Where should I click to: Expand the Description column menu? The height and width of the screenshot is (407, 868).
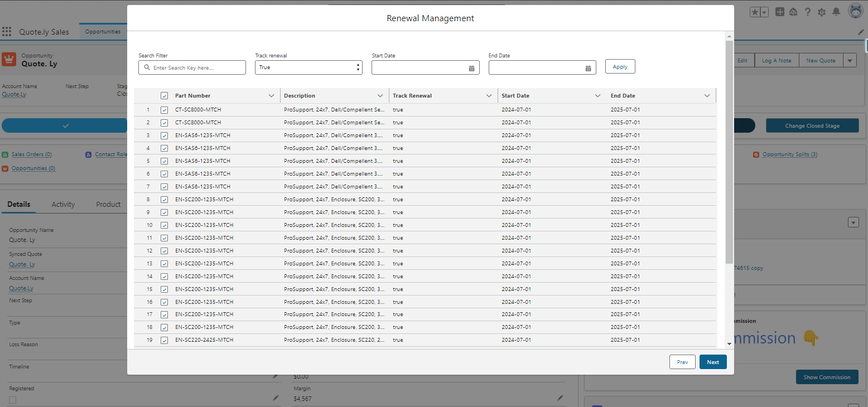tap(380, 96)
